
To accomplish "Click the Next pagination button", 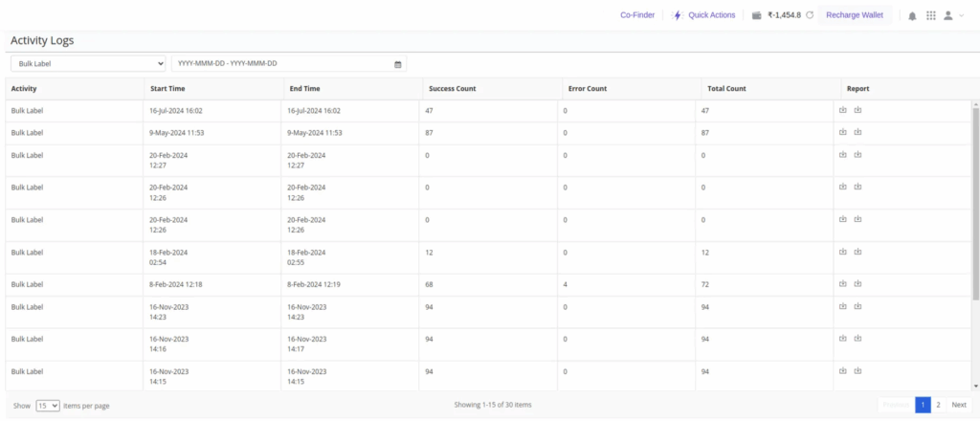I will click(x=959, y=405).
